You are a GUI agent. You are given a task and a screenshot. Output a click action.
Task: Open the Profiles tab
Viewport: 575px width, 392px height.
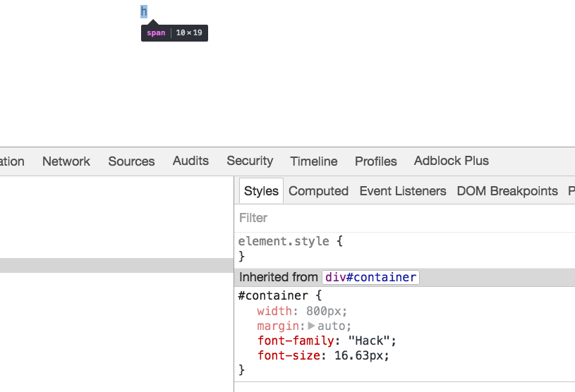click(376, 161)
